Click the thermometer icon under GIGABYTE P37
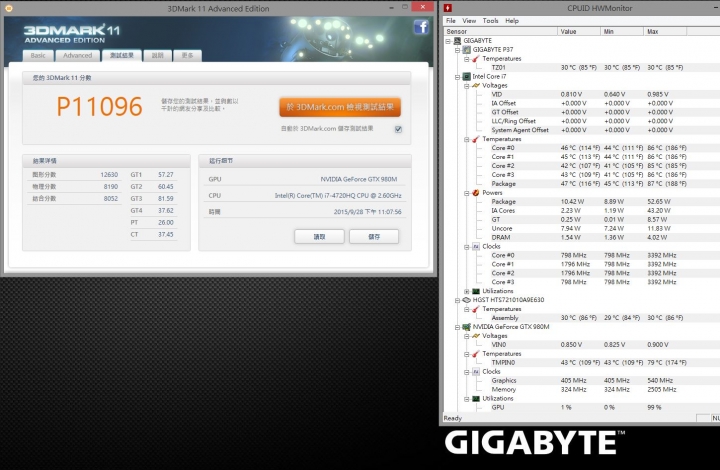Image resolution: width=720 pixels, height=470 pixels. pos(476,59)
